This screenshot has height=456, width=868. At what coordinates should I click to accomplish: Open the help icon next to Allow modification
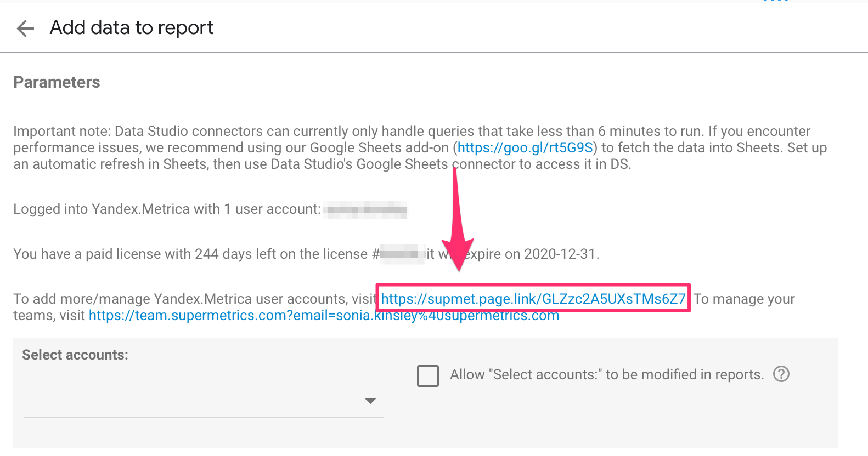tap(781, 374)
